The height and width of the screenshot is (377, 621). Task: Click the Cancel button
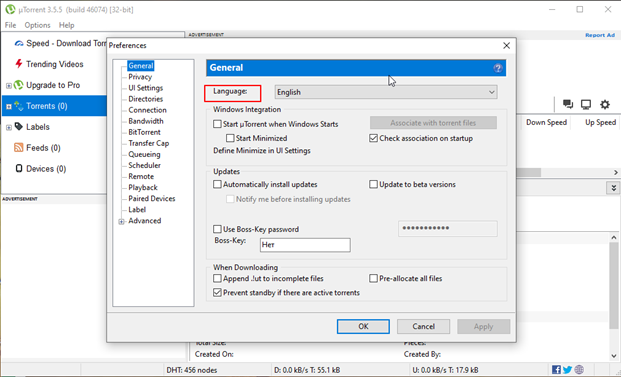pyautogui.click(x=423, y=327)
